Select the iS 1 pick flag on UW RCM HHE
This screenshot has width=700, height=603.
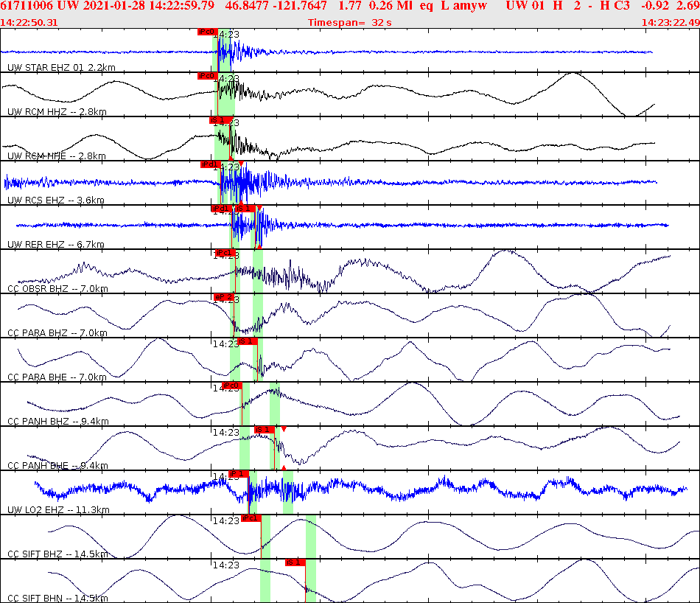[221, 120]
